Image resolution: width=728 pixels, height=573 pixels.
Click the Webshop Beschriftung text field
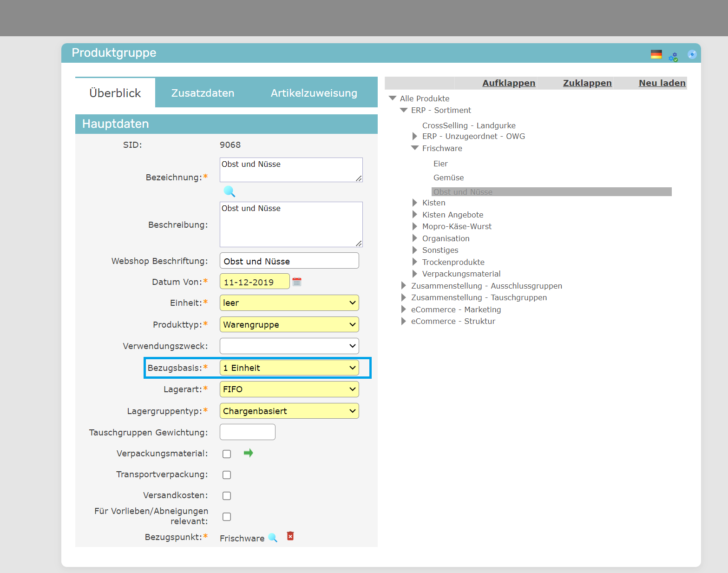point(289,261)
